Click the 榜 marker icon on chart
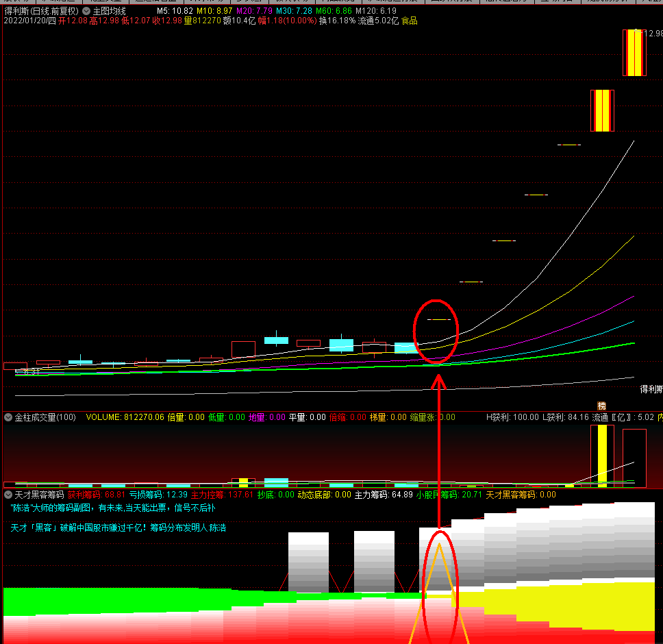The width and height of the screenshot is (663, 644). (x=601, y=406)
